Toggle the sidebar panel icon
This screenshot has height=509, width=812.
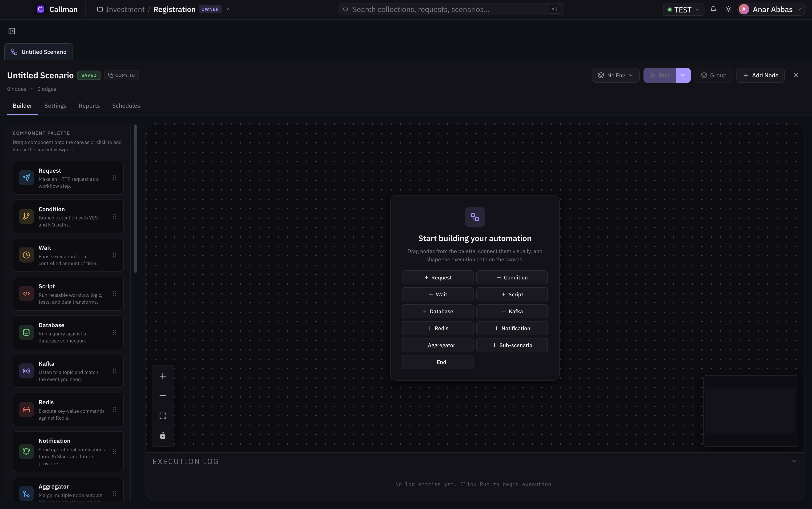pyautogui.click(x=12, y=31)
